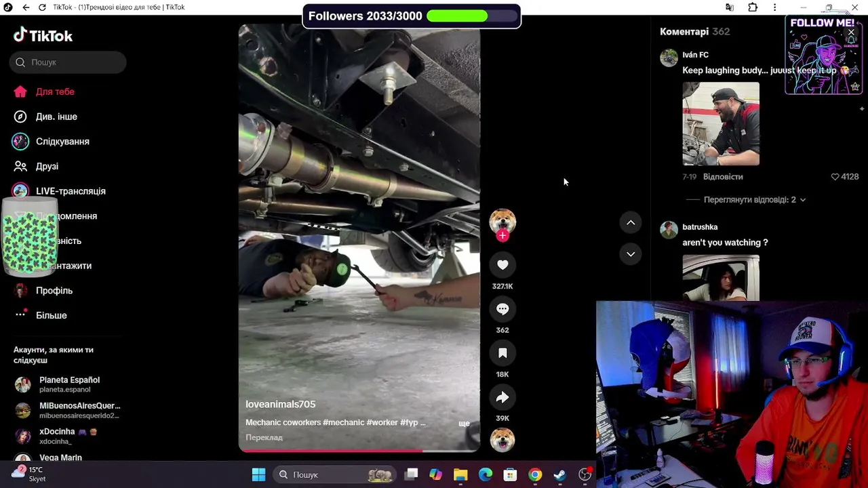Click the #worker hashtag in caption

click(x=382, y=422)
